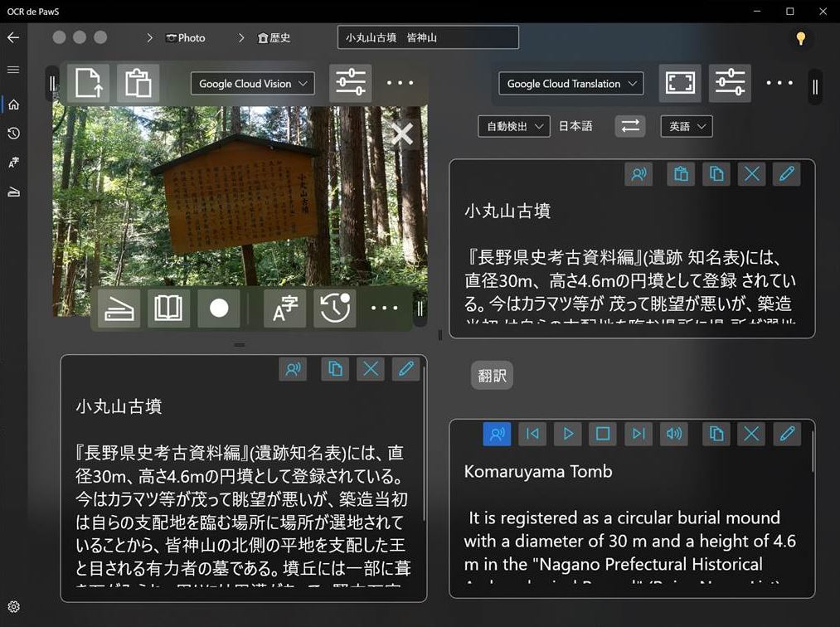Viewport: 840px width, 627px height.
Task: Select the 歴史 breadcrumb item
Action: [274, 38]
